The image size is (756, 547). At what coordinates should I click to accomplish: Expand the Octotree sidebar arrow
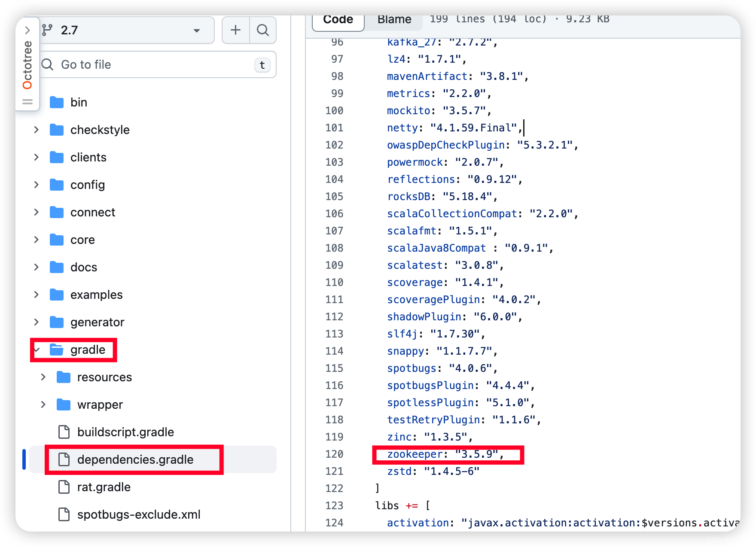[27, 30]
